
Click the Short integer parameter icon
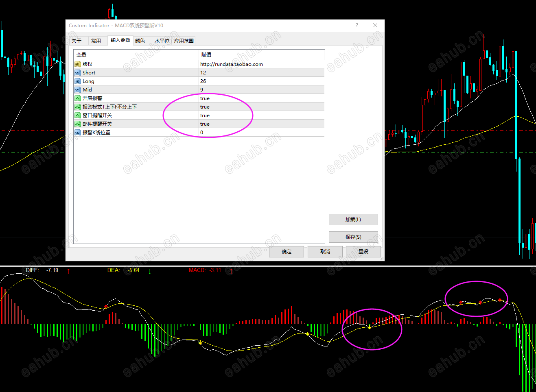tap(77, 73)
